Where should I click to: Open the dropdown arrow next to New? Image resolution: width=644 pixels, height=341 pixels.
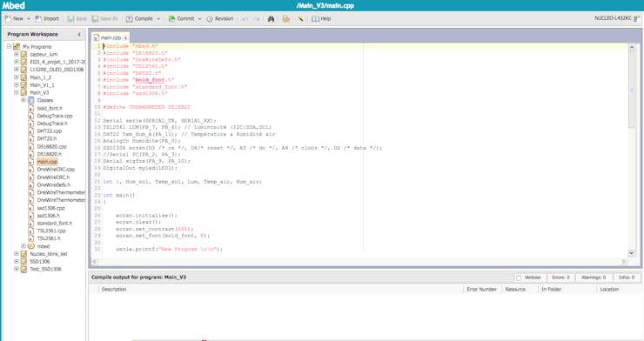(x=29, y=19)
